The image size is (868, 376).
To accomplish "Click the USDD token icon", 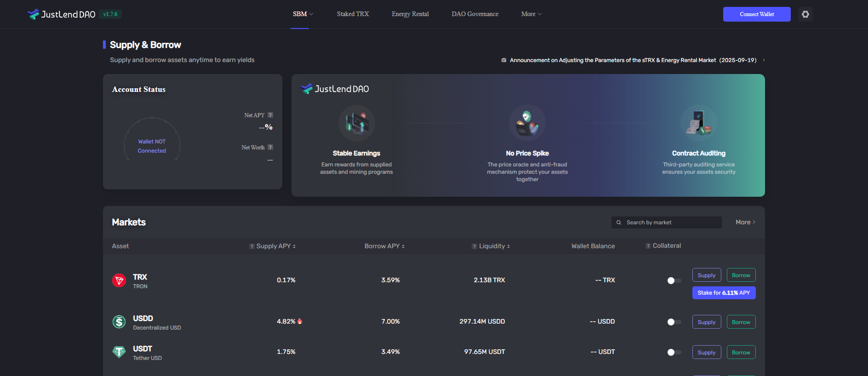I will (x=119, y=322).
